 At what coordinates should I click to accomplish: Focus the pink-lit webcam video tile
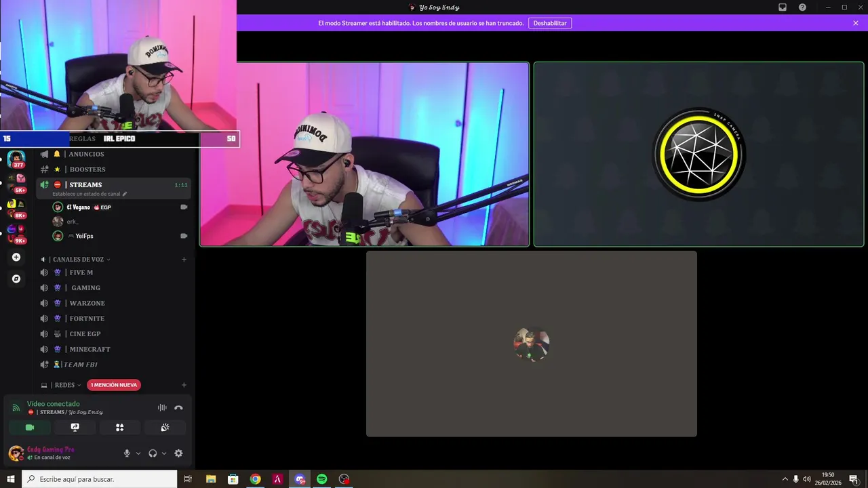coord(364,155)
